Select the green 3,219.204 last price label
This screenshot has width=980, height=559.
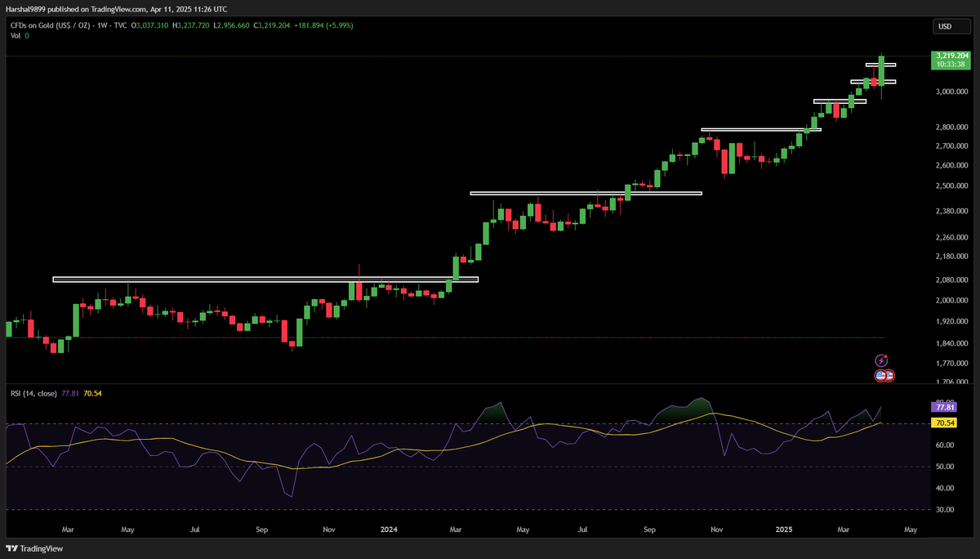[952, 56]
